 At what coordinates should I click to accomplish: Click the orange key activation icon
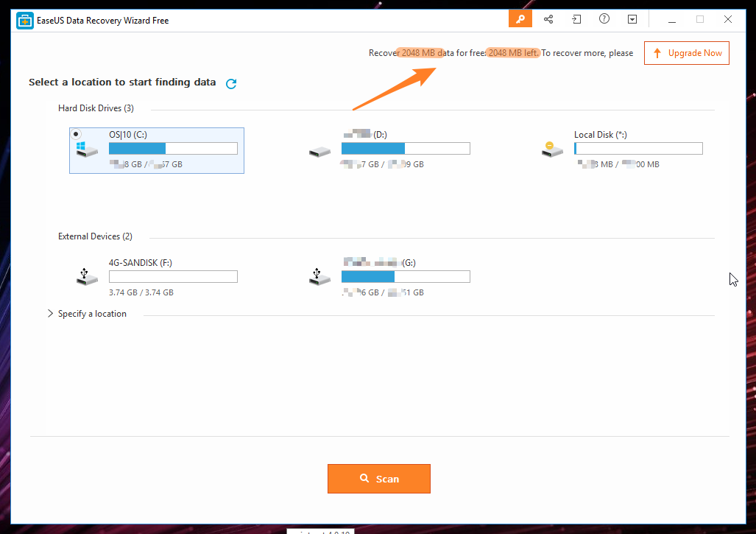click(520, 19)
